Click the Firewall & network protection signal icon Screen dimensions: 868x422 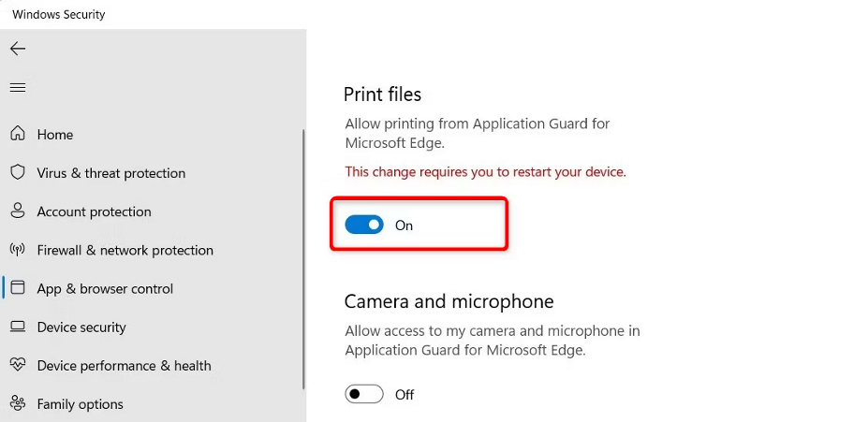[18, 250]
